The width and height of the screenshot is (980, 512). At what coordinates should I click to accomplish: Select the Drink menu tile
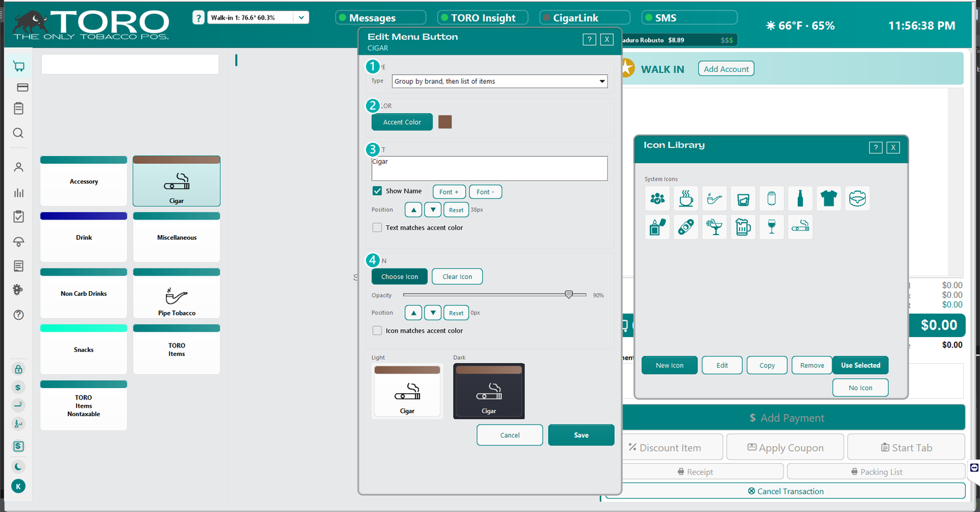[84, 237]
